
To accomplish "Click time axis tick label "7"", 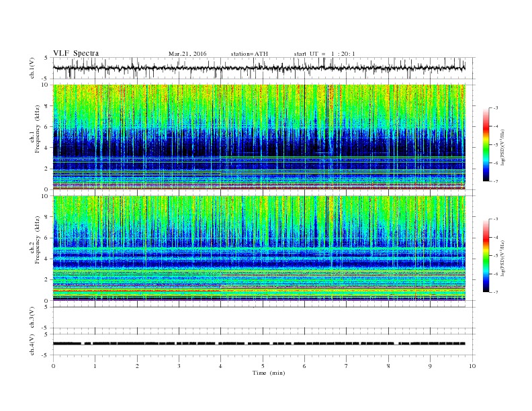I will pyautogui.click(x=347, y=366).
